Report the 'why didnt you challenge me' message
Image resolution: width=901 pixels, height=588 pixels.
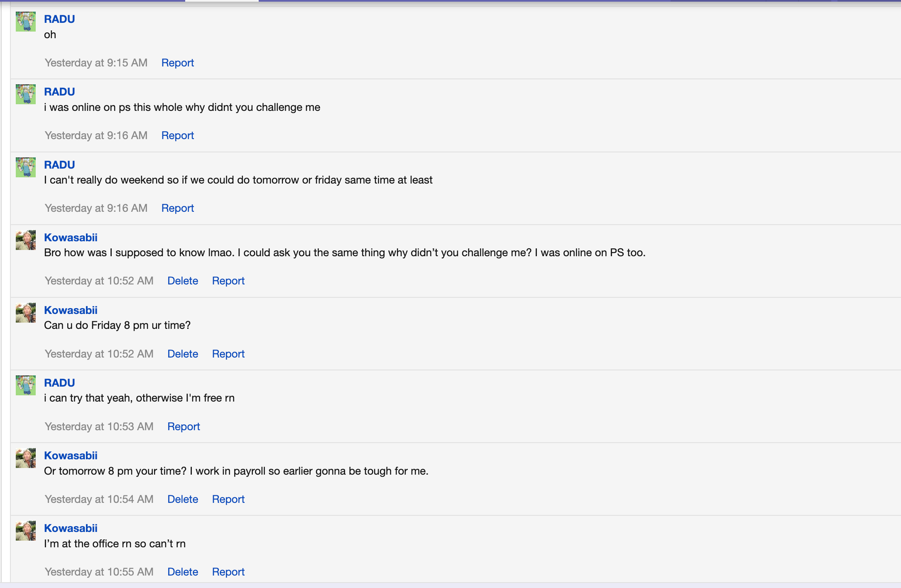tap(178, 135)
